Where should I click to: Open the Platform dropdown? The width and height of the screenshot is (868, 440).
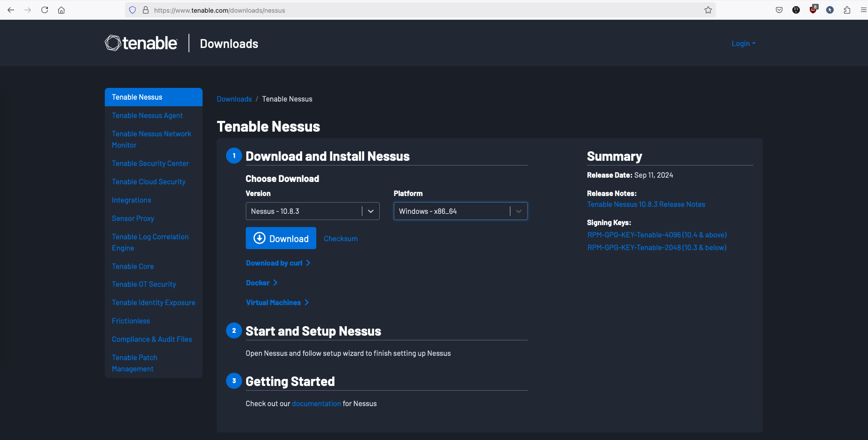(460, 211)
